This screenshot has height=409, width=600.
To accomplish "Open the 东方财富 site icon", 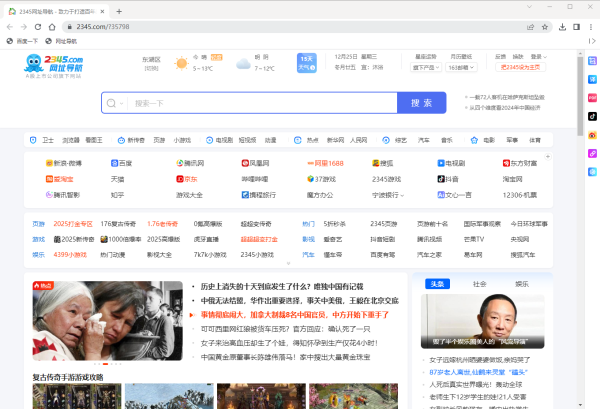I will click(x=506, y=163).
